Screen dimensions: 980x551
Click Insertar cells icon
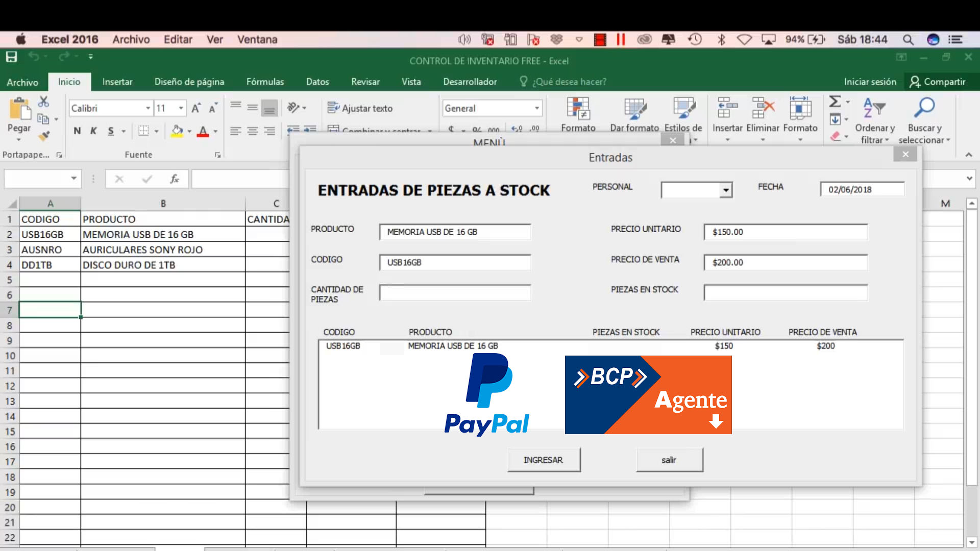point(727,108)
